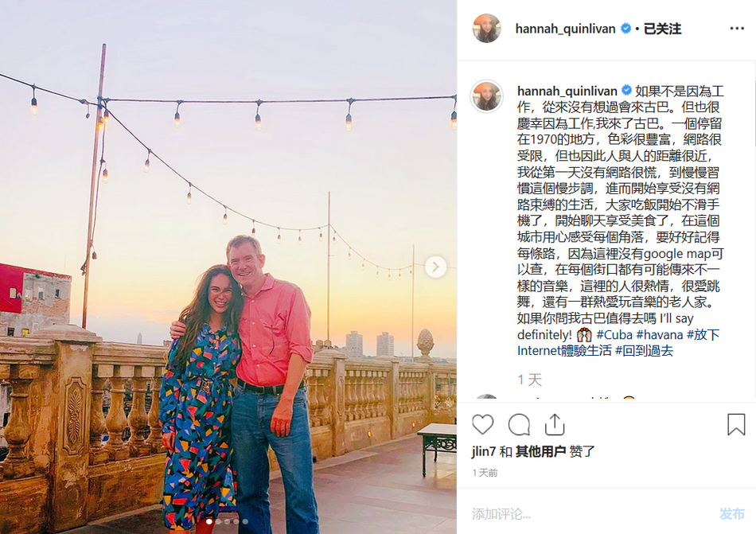Open the #havana hashtag

click(660, 334)
